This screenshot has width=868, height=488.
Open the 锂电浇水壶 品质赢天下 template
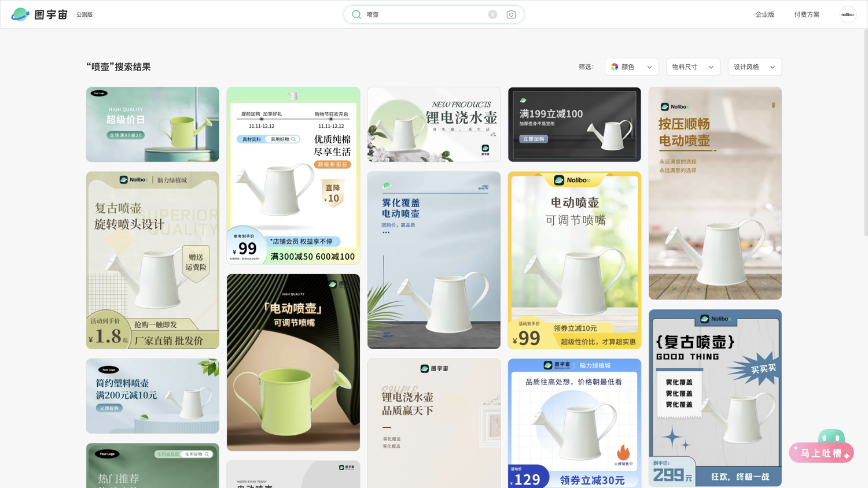pyautogui.click(x=434, y=423)
